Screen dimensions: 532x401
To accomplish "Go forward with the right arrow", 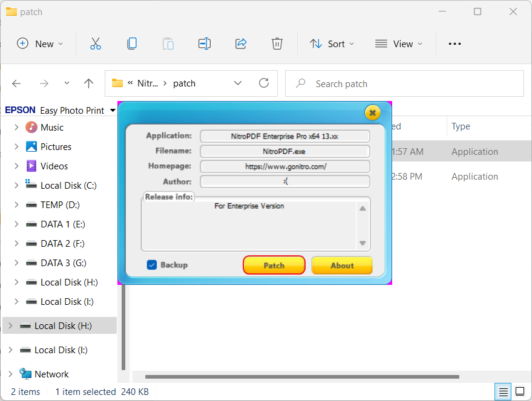I will [x=44, y=83].
